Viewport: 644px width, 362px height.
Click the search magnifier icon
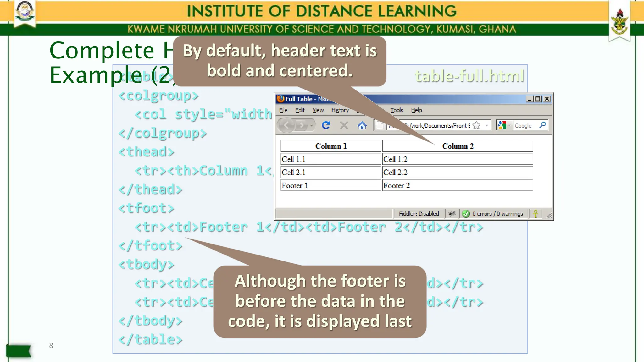coord(542,125)
